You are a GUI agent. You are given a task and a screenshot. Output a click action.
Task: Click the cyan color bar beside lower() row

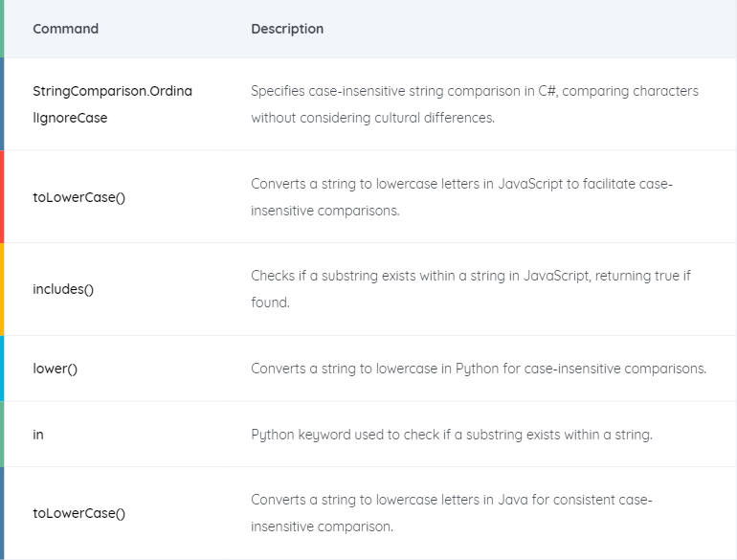[2, 369]
